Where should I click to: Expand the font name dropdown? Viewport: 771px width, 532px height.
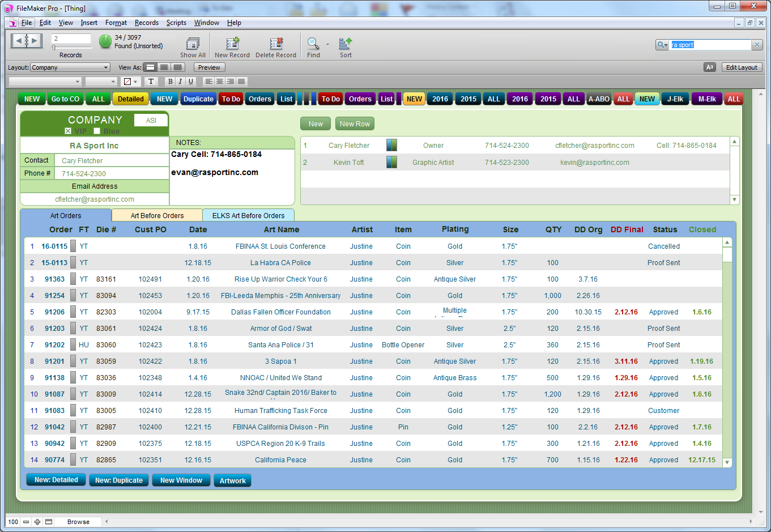(x=45, y=82)
